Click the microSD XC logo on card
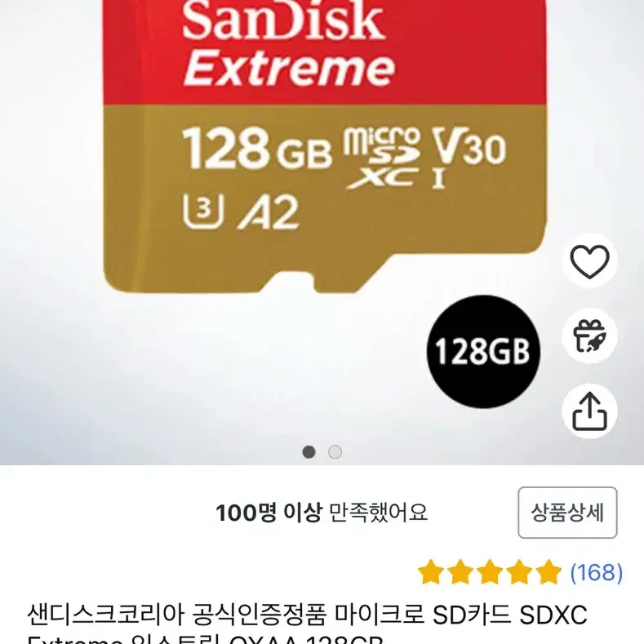 382,158
